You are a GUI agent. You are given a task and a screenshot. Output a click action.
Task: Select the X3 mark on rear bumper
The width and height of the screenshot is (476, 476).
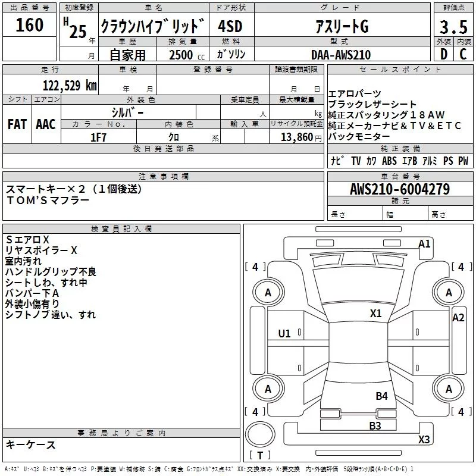point(424,439)
